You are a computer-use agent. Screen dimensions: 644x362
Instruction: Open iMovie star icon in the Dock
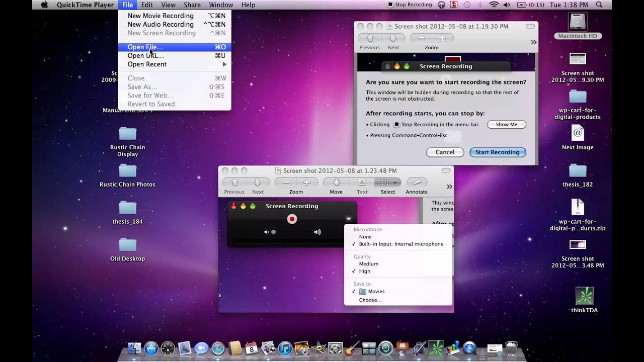(319, 348)
